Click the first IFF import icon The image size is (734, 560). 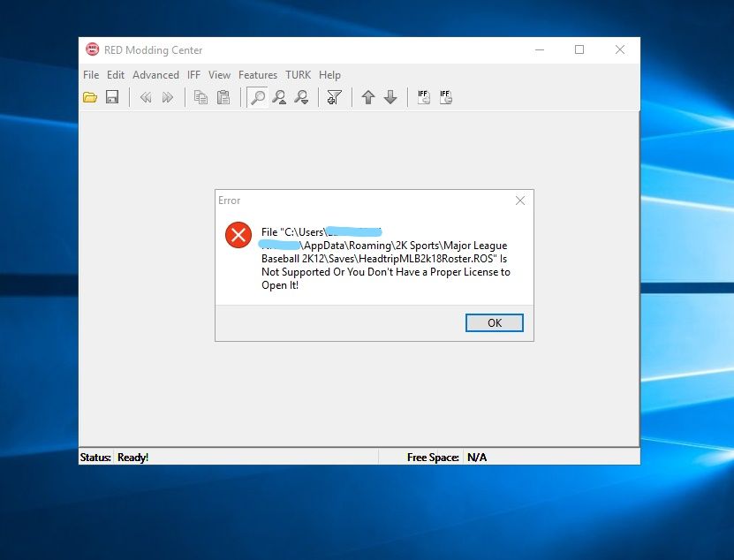coord(424,97)
